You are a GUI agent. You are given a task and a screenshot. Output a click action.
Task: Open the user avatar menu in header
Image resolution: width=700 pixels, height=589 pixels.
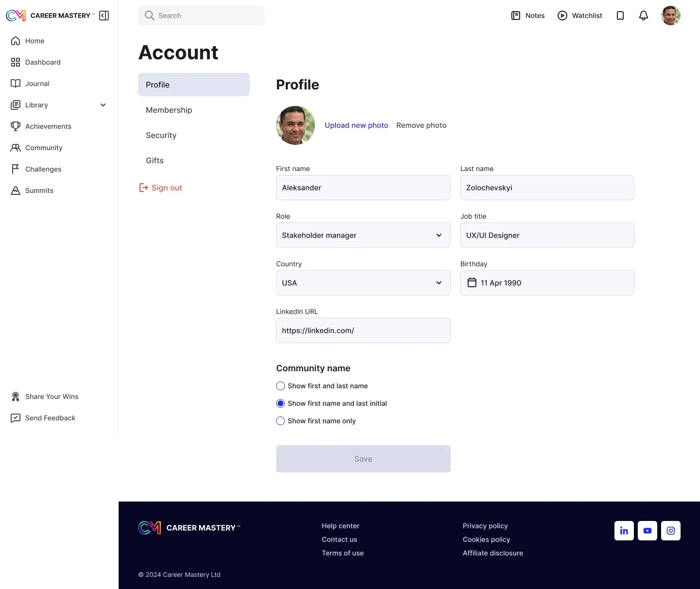coord(671,16)
